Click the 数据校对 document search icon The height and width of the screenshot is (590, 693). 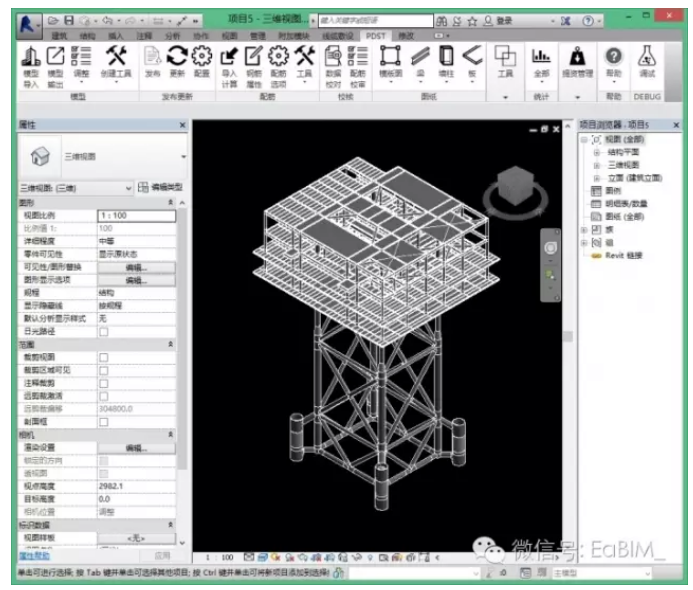[333, 56]
